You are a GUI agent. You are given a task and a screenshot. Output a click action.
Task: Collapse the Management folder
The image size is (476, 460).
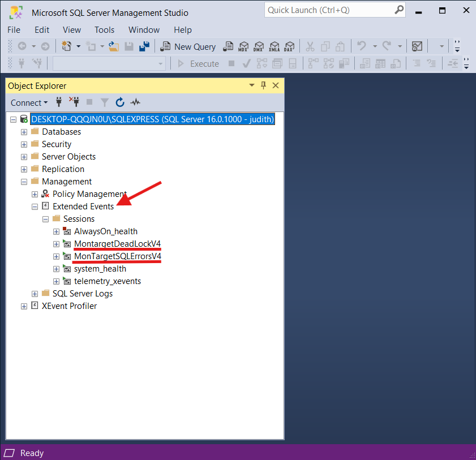click(x=24, y=182)
